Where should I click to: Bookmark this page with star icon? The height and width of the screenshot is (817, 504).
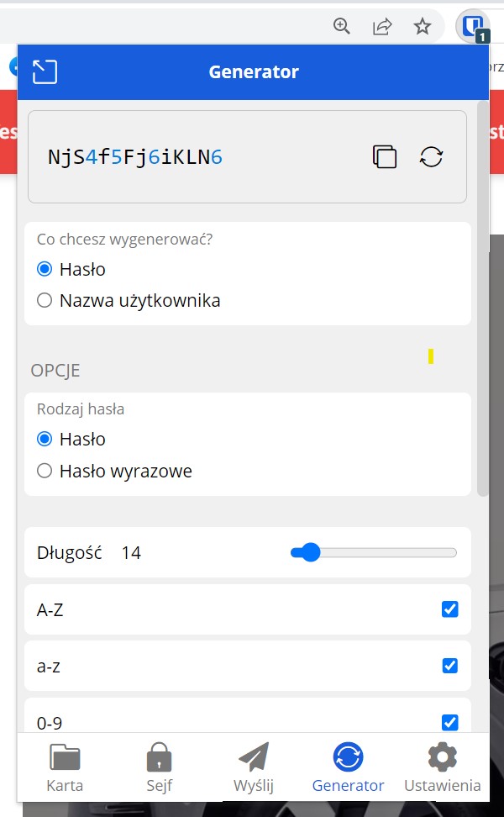click(423, 27)
